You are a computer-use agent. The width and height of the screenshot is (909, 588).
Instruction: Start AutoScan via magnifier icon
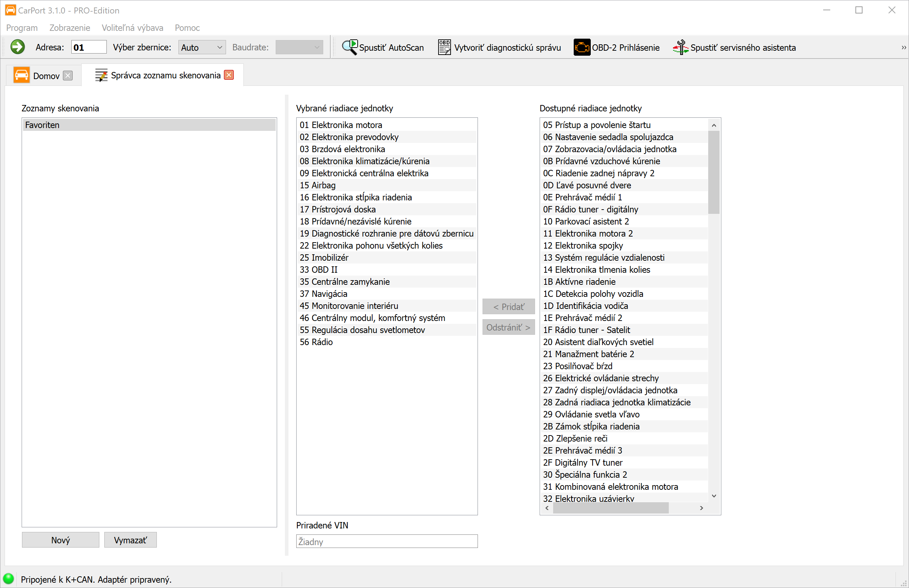click(x=349, y=47)
